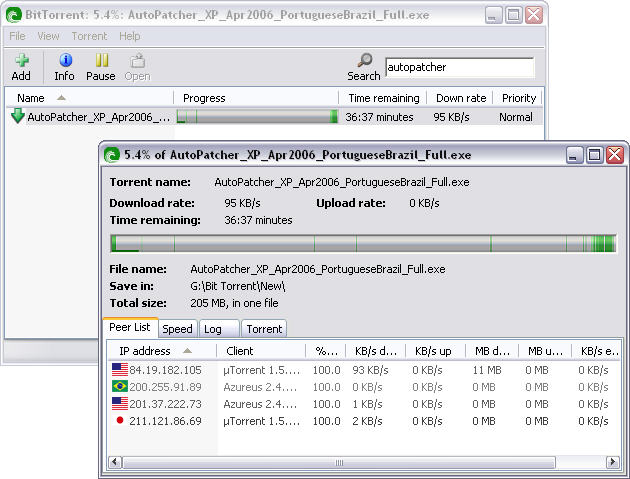Sort peers by MB d... column header

492,351
